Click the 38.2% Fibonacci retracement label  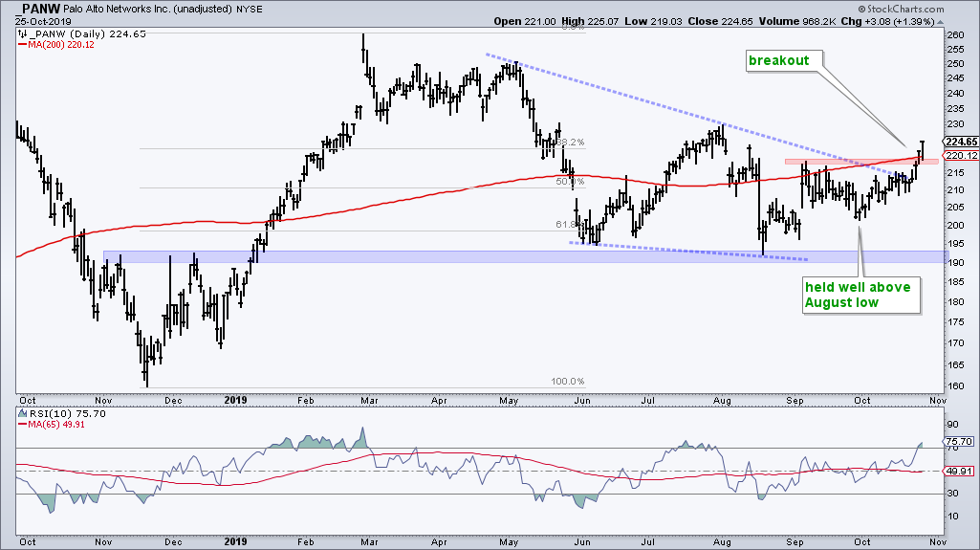570,143
